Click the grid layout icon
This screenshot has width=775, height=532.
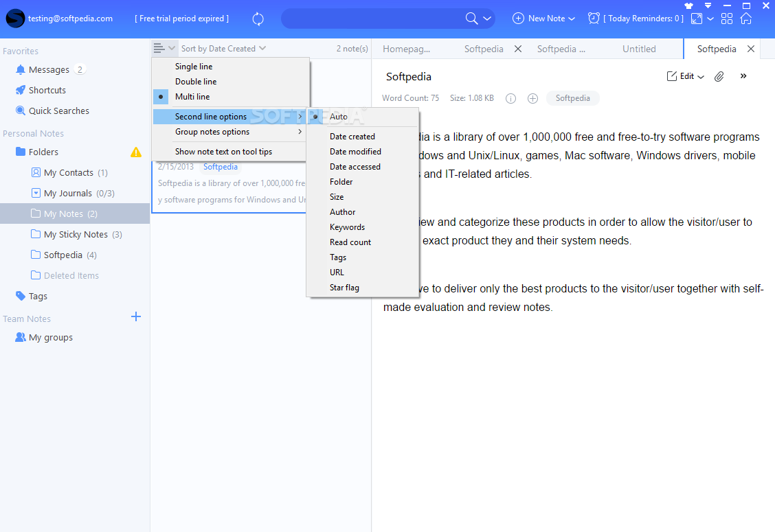(x=727, y=19)
